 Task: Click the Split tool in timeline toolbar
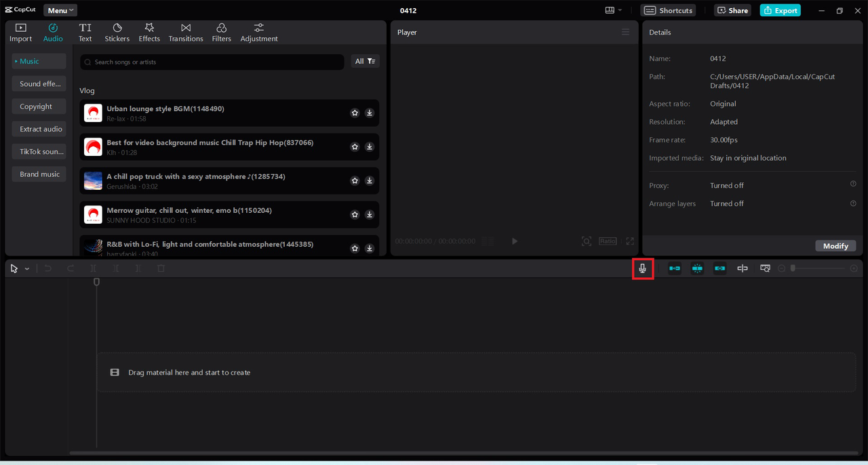point(94,268)
